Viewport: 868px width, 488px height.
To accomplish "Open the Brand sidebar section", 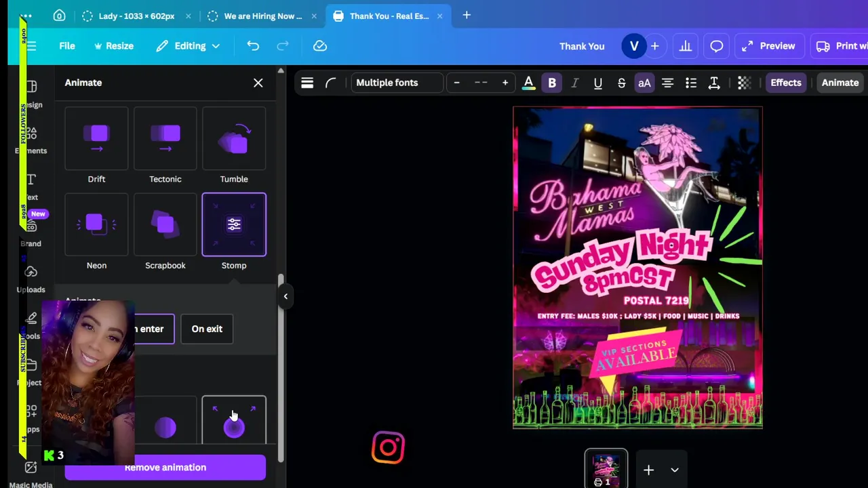I will [31, 232].
